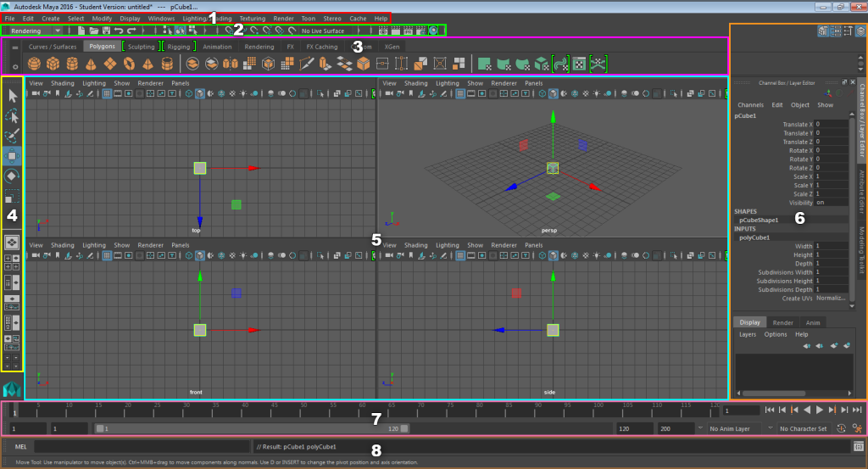The image size is (868, 469).
Task: Switch to Curves / Surfaces shelf tab
Action: (53, 47)
